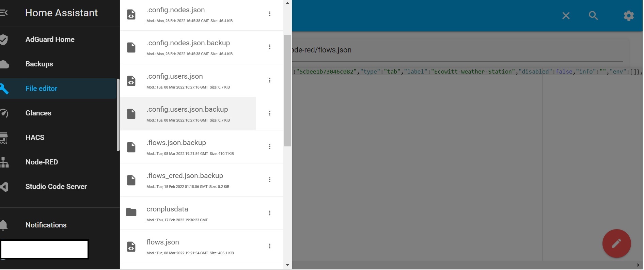Click the Glances gauge icon

tap(4, 113)
